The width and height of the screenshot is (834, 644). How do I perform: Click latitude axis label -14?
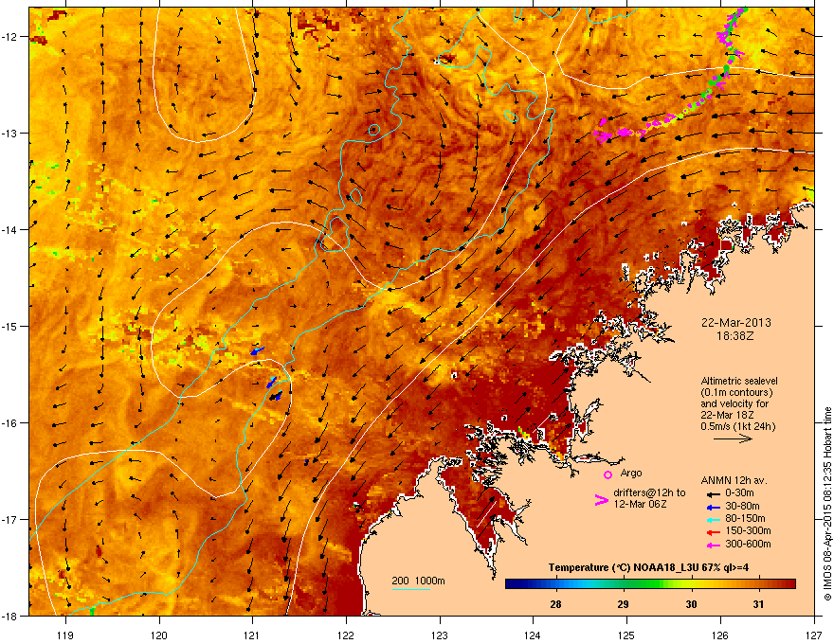click(9, 229)
